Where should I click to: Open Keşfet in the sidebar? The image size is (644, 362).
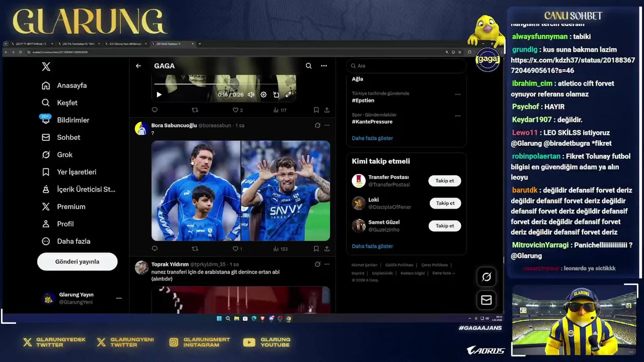(60, 103)
